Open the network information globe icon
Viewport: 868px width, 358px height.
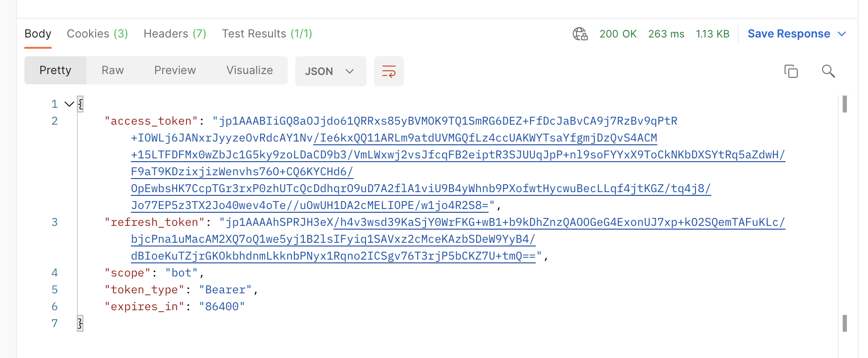point(581,34)
